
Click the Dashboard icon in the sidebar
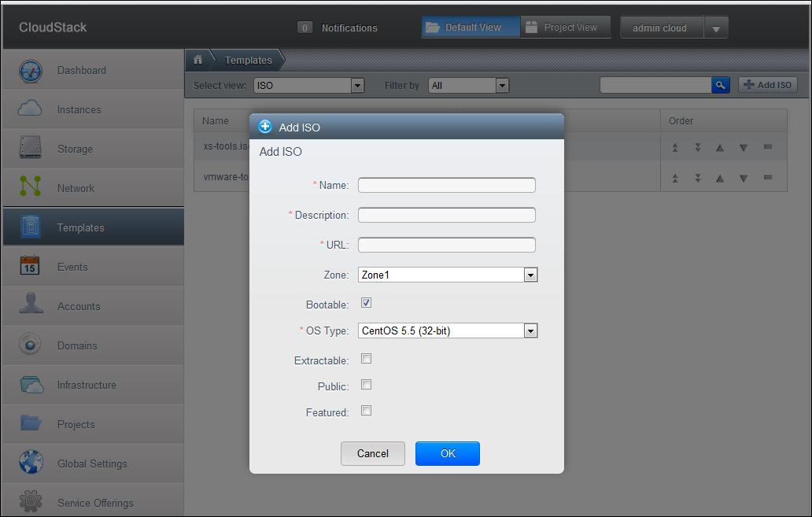(30, 71)
